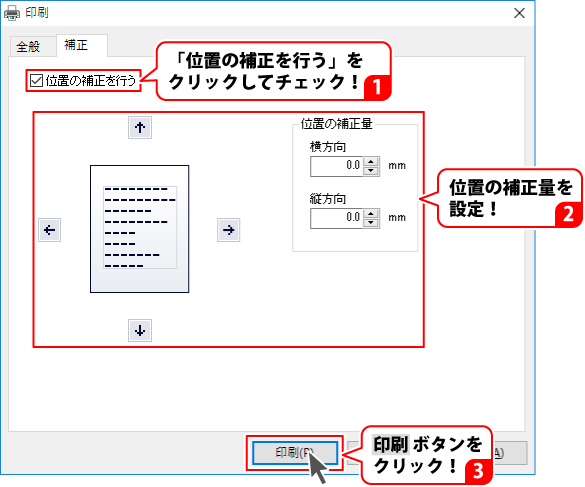Decrease 横方向 value with spinner down arrow
Screen dimensions: 585x487
(x=370, y=171)
